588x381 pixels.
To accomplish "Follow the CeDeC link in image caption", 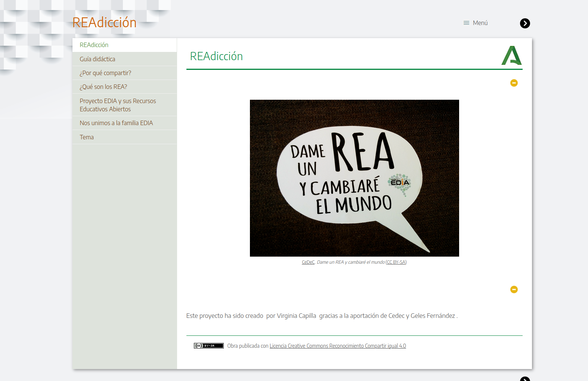I will tap(308, 262).
